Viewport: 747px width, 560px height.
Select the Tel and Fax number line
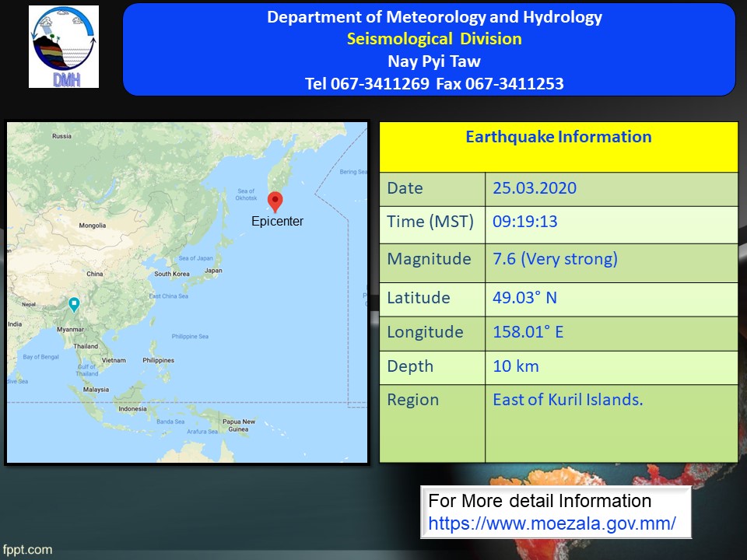pos(434,83)
